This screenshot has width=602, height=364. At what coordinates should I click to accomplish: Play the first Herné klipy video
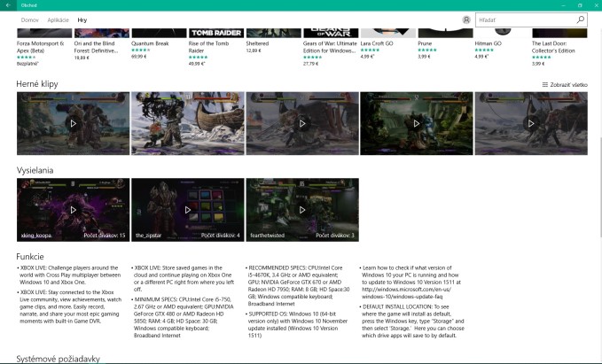pyautogui.click(x=73, y=123)
